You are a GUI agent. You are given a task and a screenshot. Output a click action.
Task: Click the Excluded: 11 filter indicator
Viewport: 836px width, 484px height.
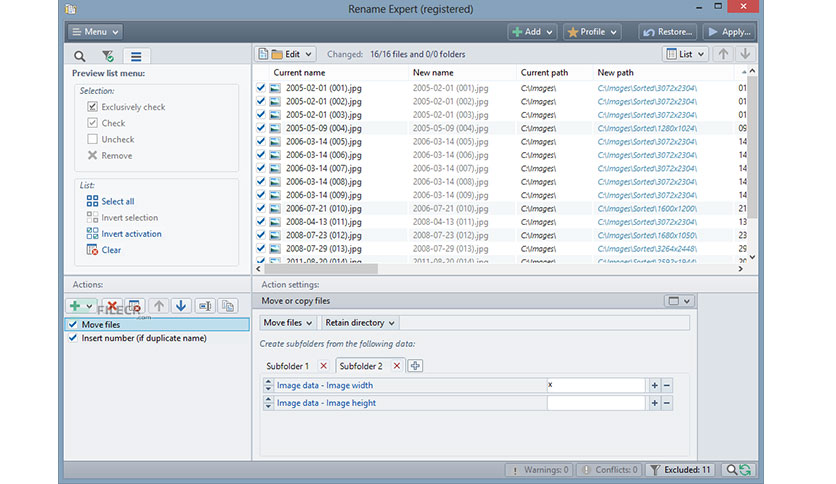tap(680, 470)
